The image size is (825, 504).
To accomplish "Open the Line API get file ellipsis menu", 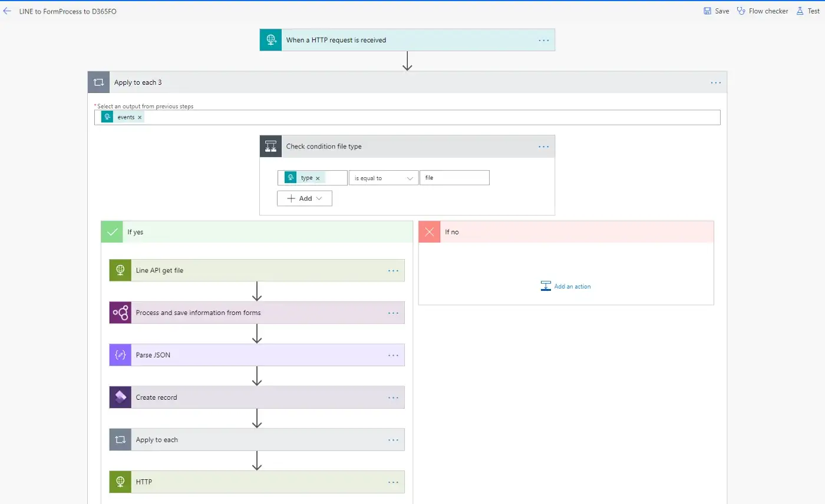I will 394,270.
